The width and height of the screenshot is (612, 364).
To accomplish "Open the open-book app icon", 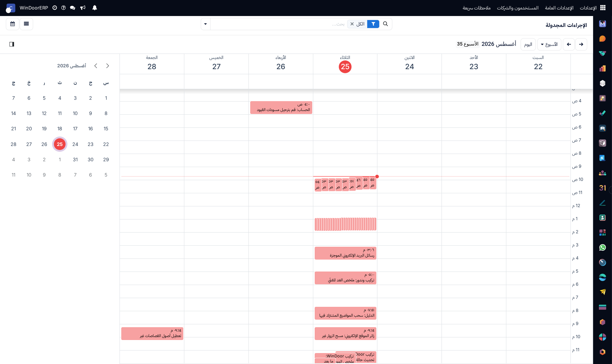I will pyautogui.click(x=602, y=128).
